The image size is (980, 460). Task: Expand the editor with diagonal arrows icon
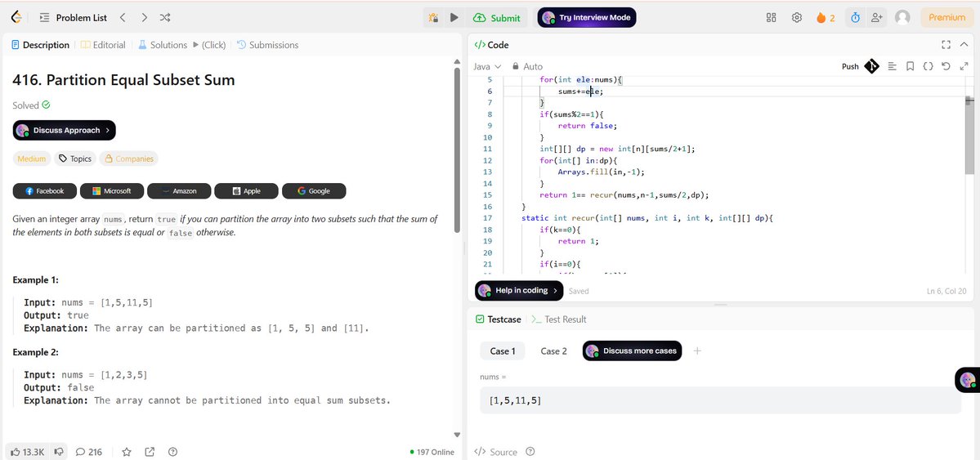pyautogui.click(x=964, y=66)
